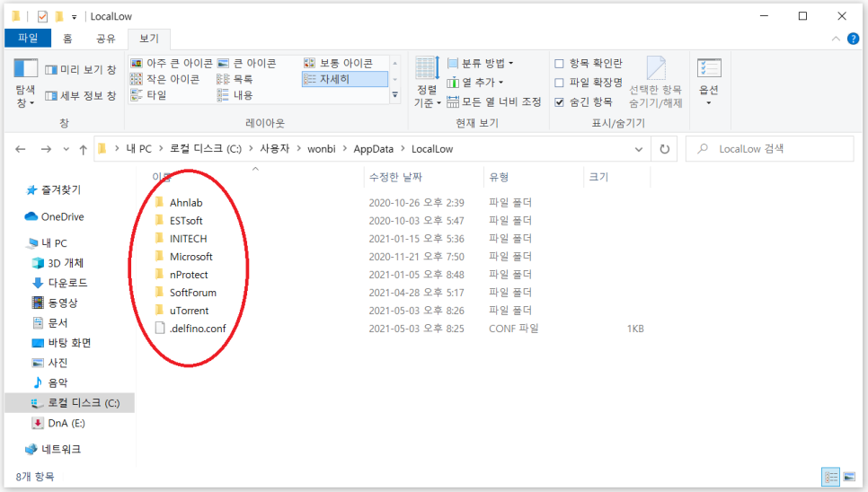Switch to the 홈 ribbon tab
Screen dimensions: 868x492
point(67,38)
